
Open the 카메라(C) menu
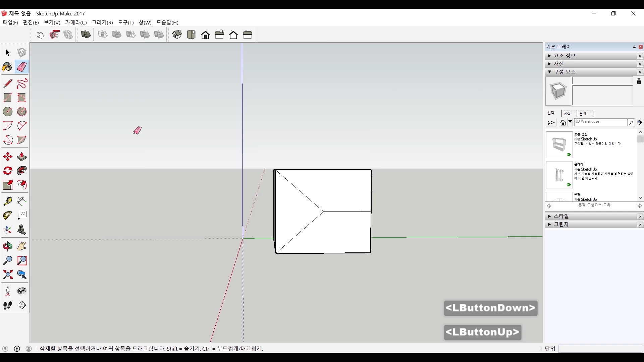pyautogui.click(x=76, y=22)
